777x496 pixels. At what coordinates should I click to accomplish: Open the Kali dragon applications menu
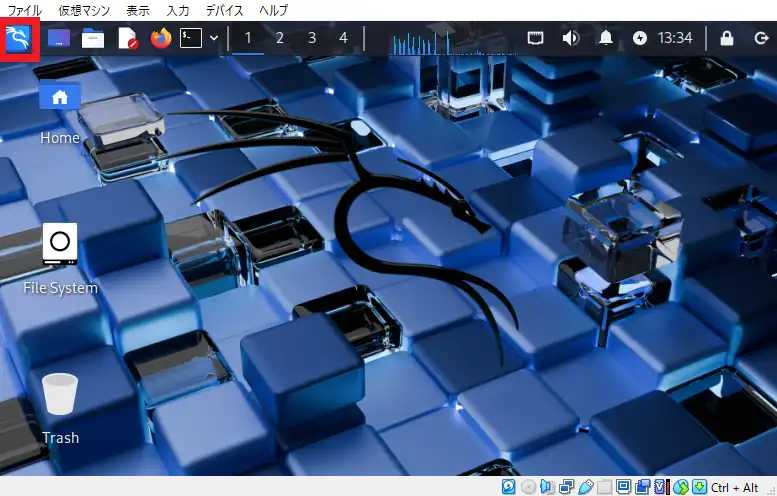[x=19, y=38]
